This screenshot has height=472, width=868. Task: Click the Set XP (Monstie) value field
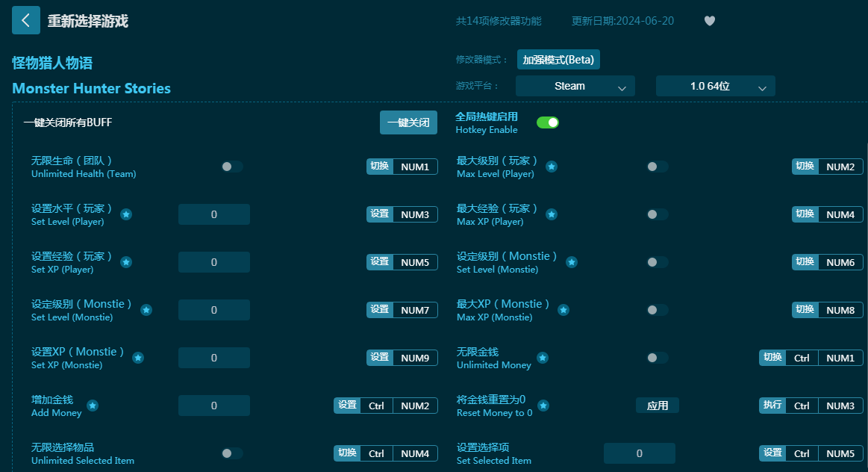pos(213,358)
